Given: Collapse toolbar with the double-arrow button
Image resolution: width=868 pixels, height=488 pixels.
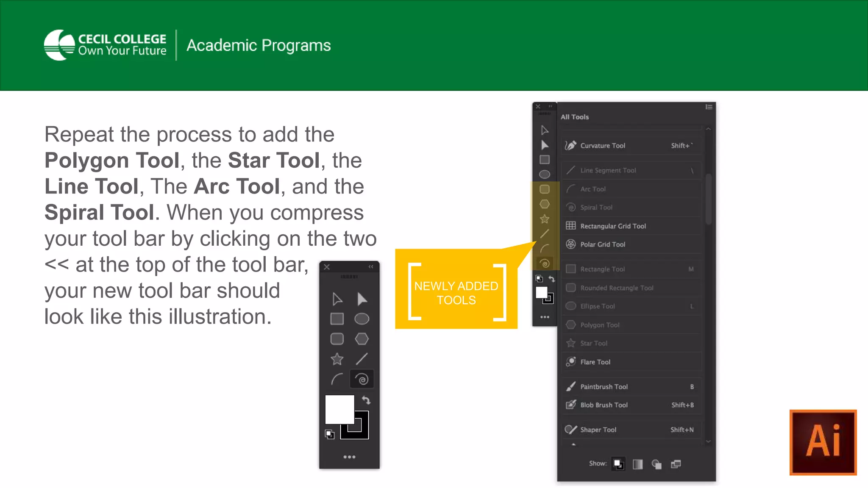Looking at the screenshot, I should coord(371,267).
